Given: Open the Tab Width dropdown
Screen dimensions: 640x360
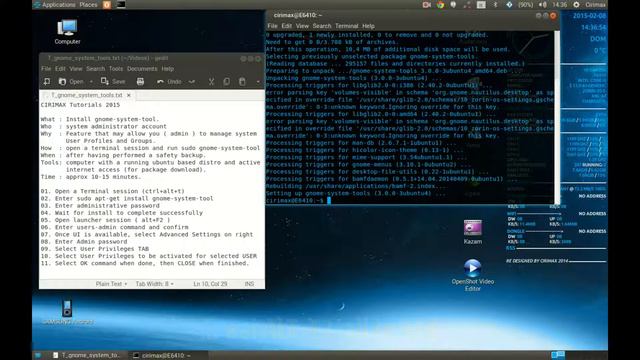Looking at the screenshot, I should click(x=154, y=284).
